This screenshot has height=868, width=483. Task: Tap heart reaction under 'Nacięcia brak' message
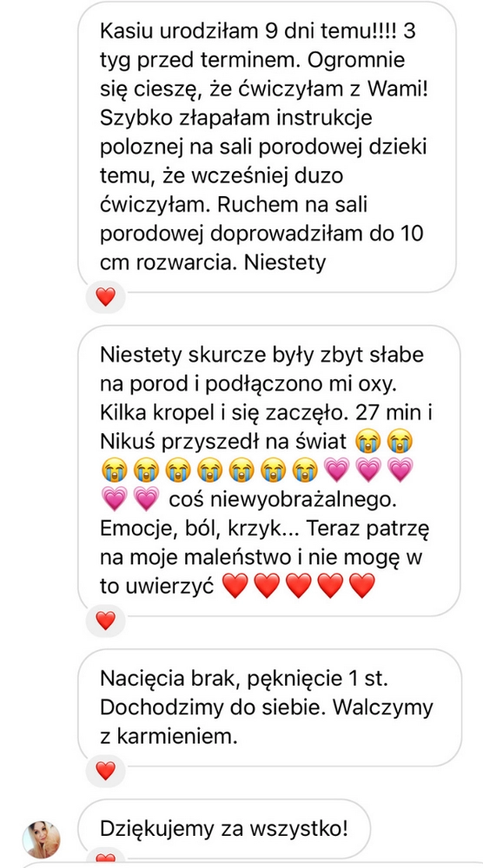tap(105, 770)
